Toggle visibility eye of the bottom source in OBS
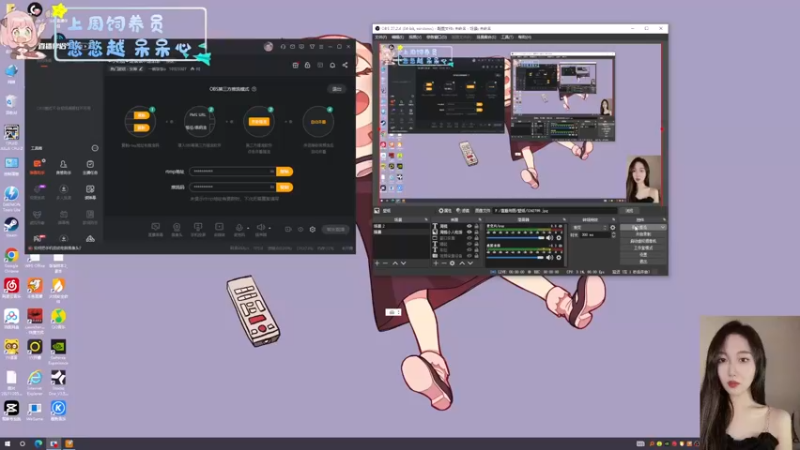This screenshot has height=450, width=800. (469, 256)
